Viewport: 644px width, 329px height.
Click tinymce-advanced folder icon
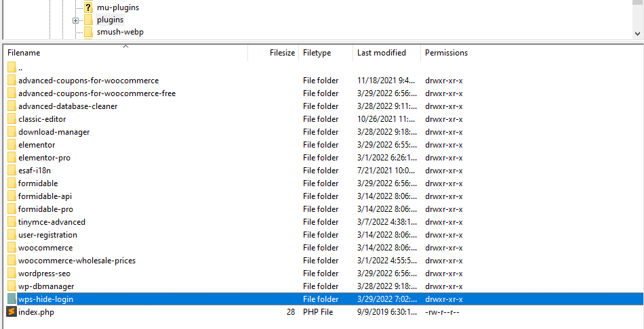(12, 222)
